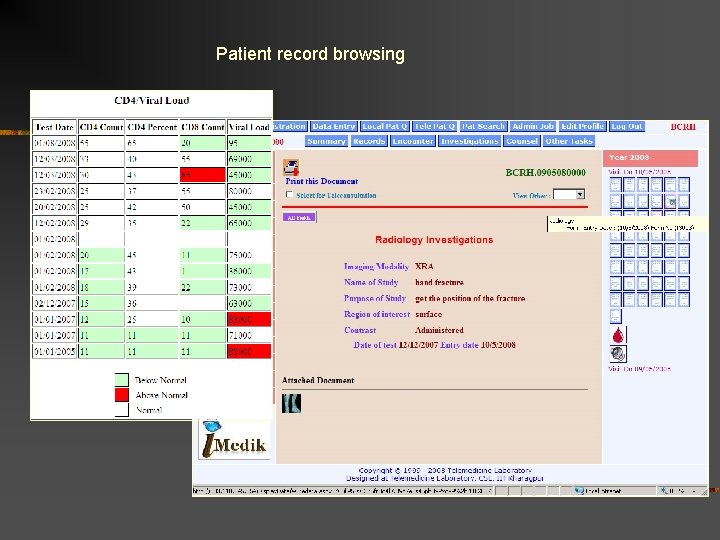Viewport: 720px width, 540px height.
Task: Click the BCRH label at the top right
Action: click(x=683, y=127)
